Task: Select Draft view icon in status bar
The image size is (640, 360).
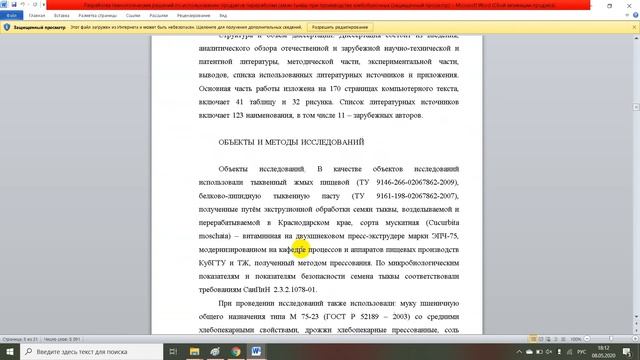Action: click(x=563, y=339)
